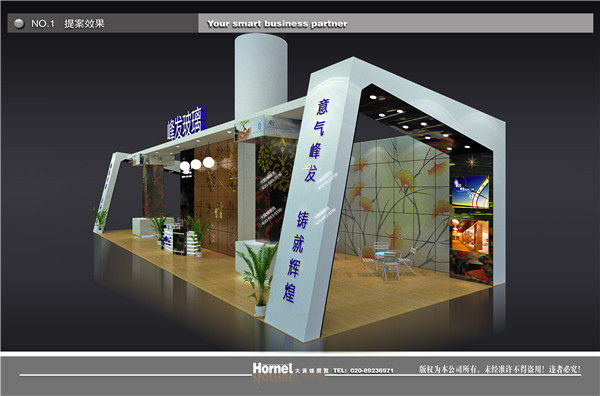Click the three white globe lamps
This screenshot has height=396, width=600.
click(x=197, y=164)
